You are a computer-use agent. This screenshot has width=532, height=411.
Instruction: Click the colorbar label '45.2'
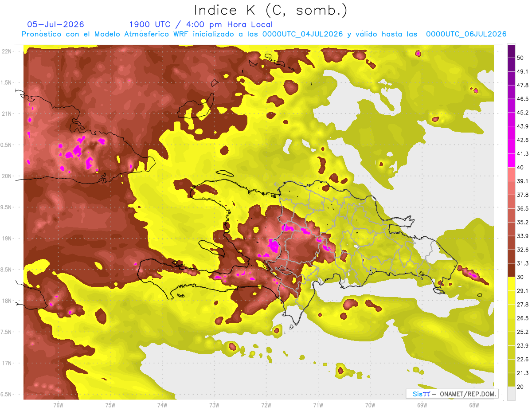[523, 113]
